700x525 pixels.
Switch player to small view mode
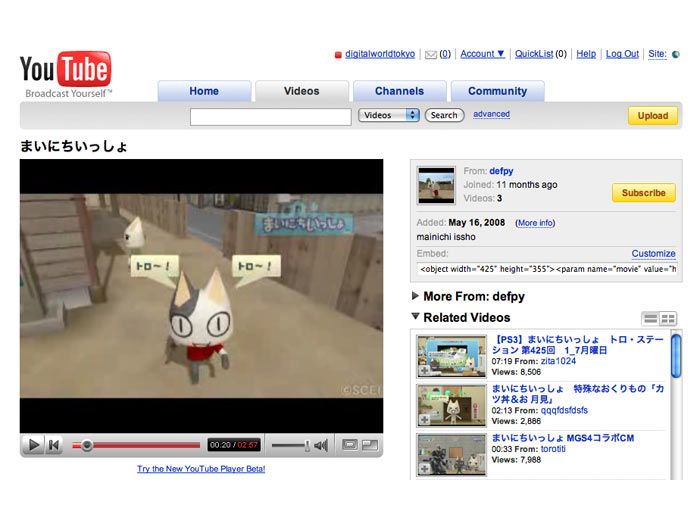tap(350, 445)
